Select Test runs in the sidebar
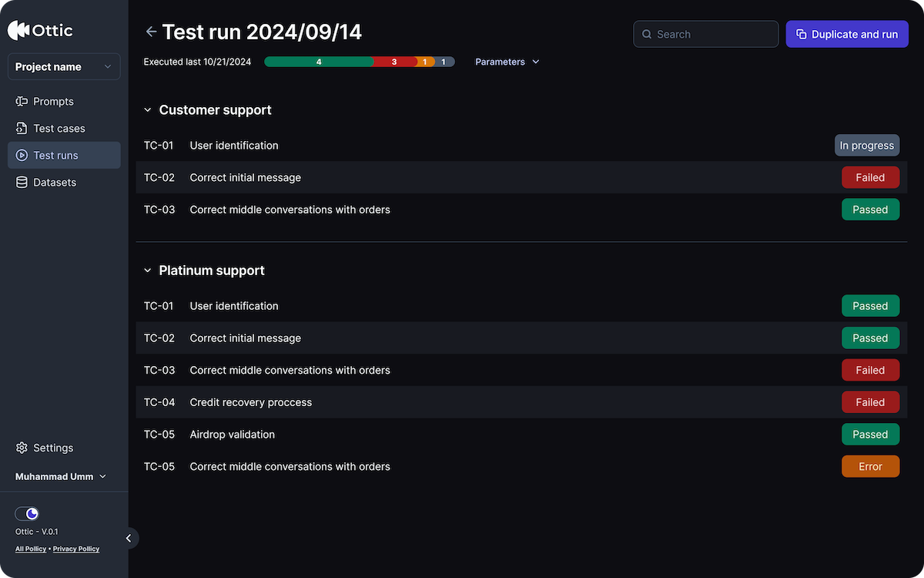This screenshot has height=578, width=924. click(x=64, y=156)
